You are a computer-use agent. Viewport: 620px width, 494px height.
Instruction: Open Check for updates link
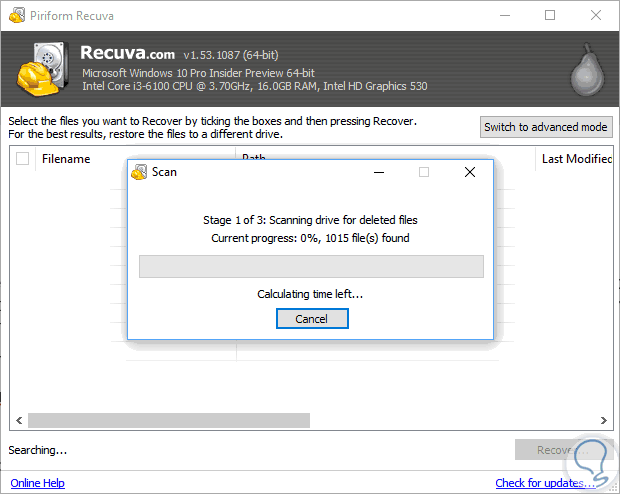click(x=545, y=483)
